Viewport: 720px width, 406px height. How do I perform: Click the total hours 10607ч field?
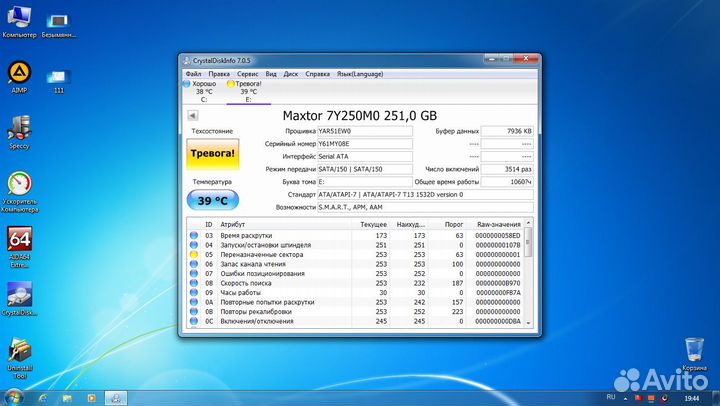[x=507, y=182]
